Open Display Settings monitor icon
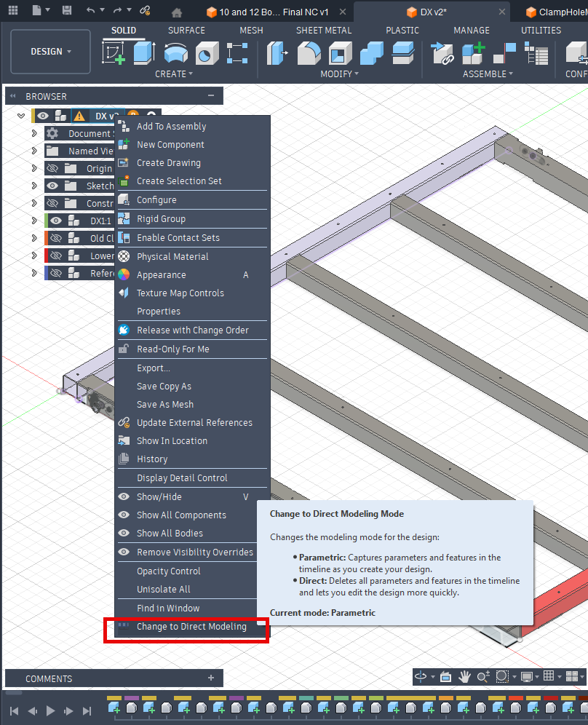Image resolution: width=588 pixels, height=725 pixels. tap(527, 677)
